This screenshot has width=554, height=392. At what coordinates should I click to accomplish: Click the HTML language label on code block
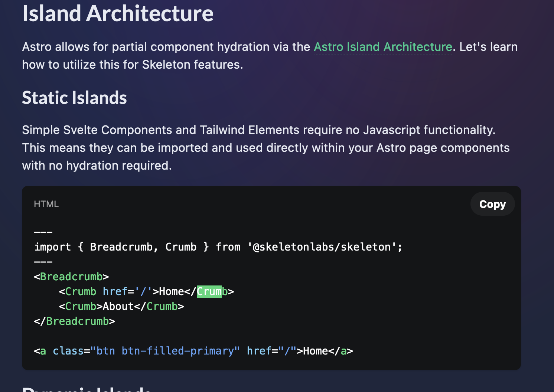tap(46, 204)
